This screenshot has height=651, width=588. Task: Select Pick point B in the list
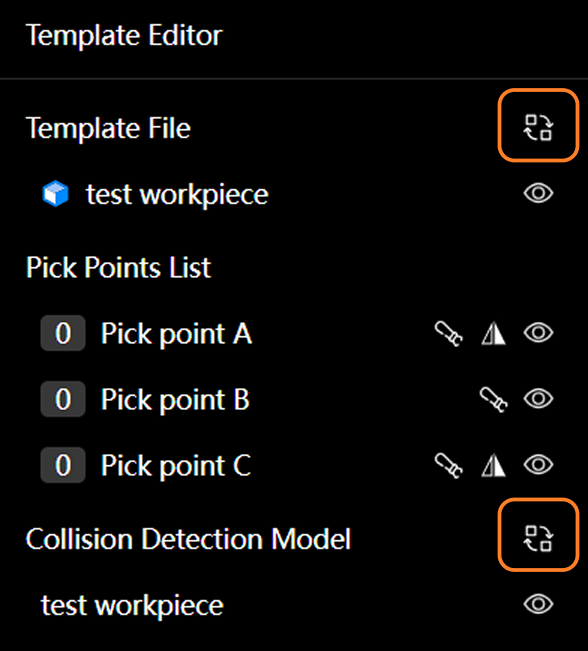175,399
